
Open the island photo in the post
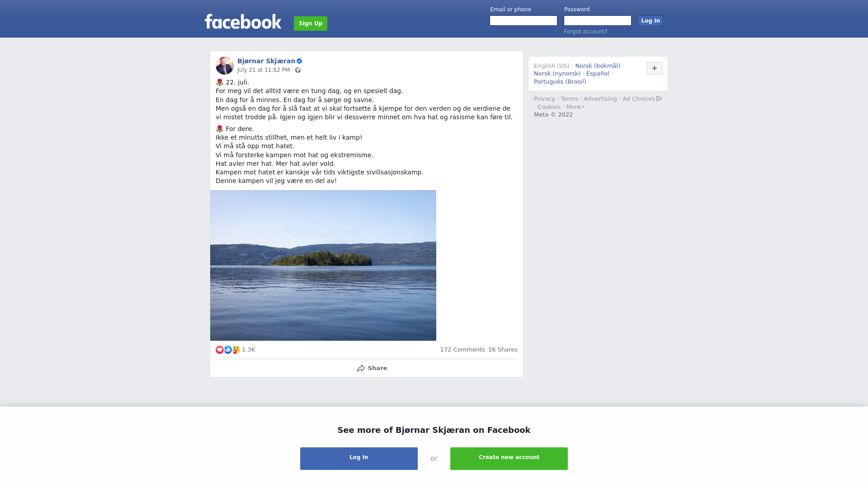(323, 265)
